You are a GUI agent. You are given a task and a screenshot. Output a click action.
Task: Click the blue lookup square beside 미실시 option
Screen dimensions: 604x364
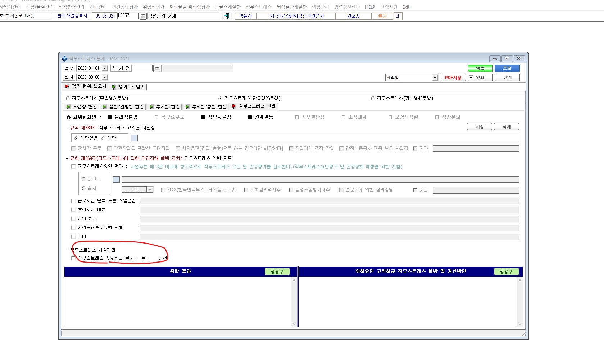[116, 179]
